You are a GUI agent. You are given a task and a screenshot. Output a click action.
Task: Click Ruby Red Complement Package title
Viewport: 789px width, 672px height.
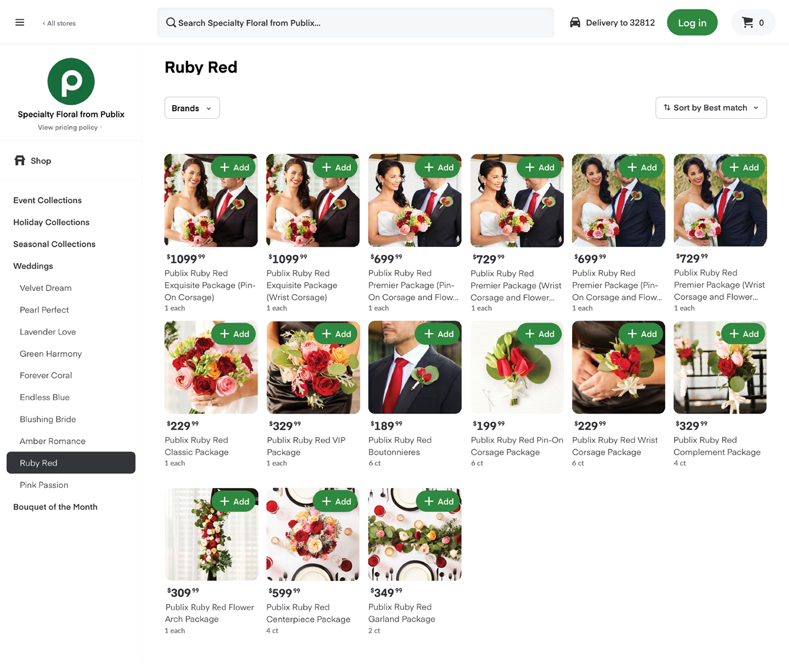click(x=717, y=446)
